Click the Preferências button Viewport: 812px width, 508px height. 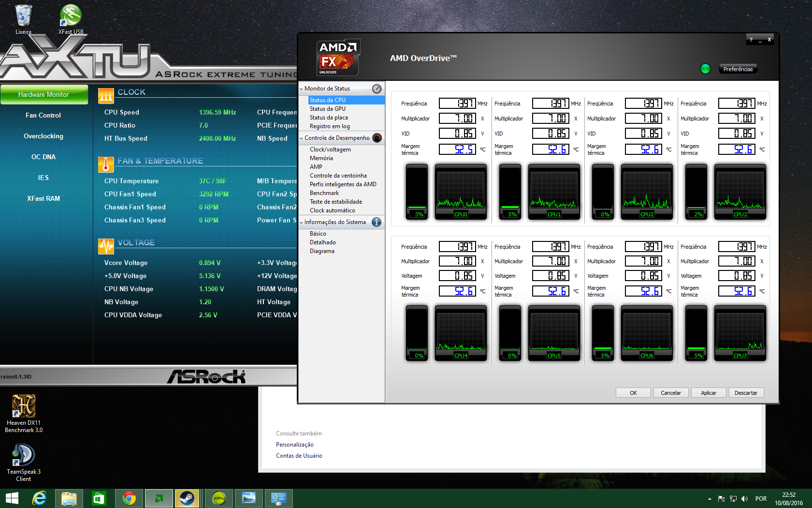(738, 69)
